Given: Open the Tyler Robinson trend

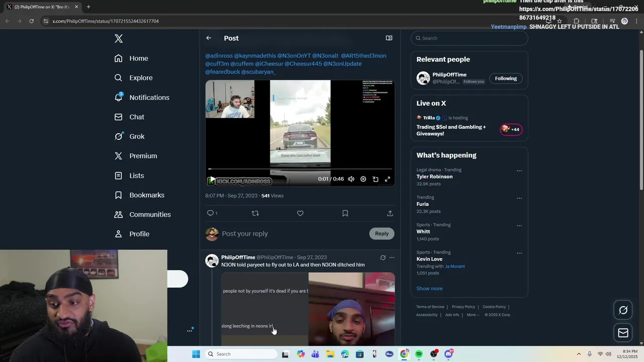Looking at the screenshot, I should point(434,176).
